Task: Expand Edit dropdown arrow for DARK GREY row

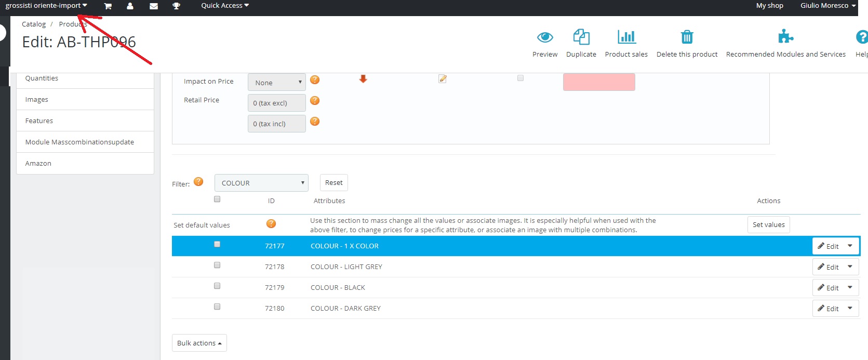Action: click(x=850, y=308)
